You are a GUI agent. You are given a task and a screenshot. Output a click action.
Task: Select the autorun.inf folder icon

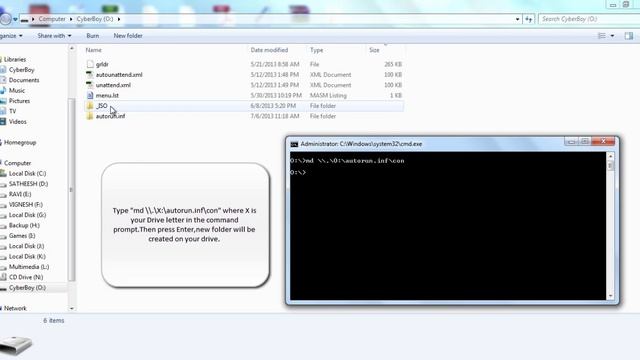pos(90,116)
